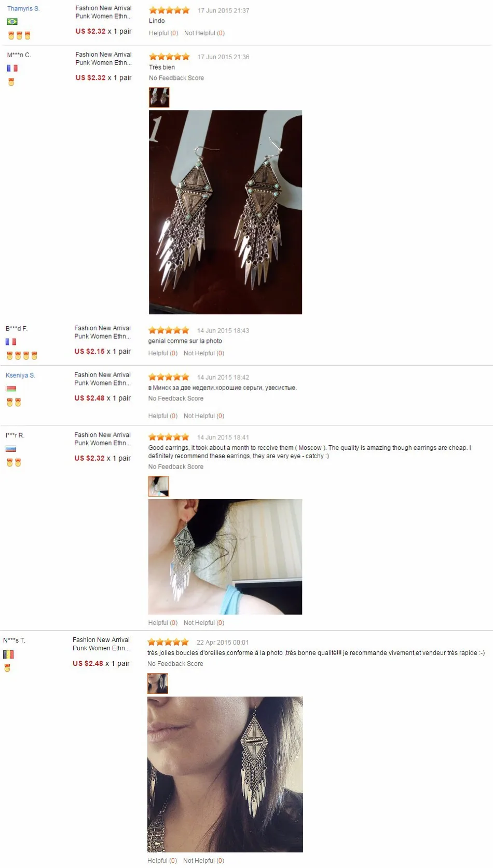Click the single medal icon under M***n C.
This screenshot has width=493, height=868.
click(11, 82)
